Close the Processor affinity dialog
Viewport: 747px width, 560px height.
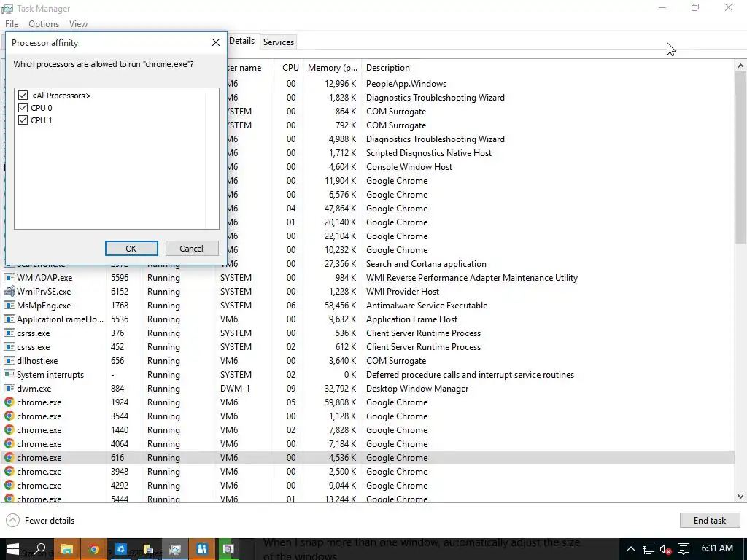216,42
